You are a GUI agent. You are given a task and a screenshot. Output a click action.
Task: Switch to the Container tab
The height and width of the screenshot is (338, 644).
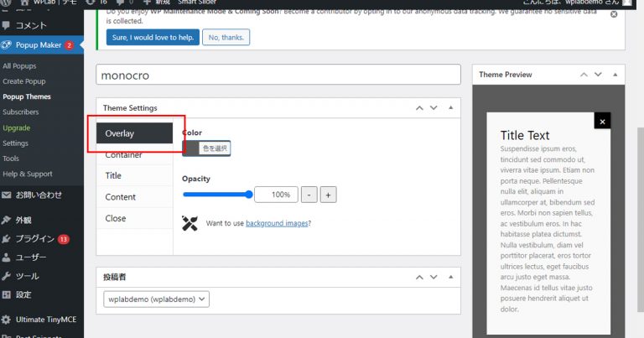[x=123, y=155]
